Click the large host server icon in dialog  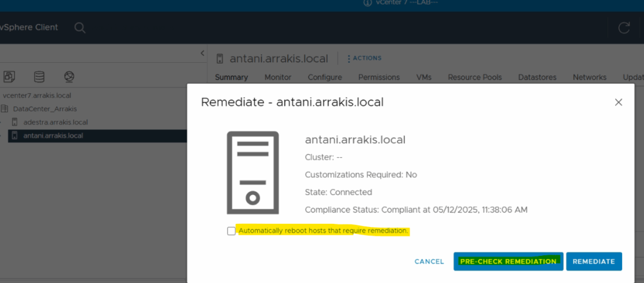click(252, 172)
